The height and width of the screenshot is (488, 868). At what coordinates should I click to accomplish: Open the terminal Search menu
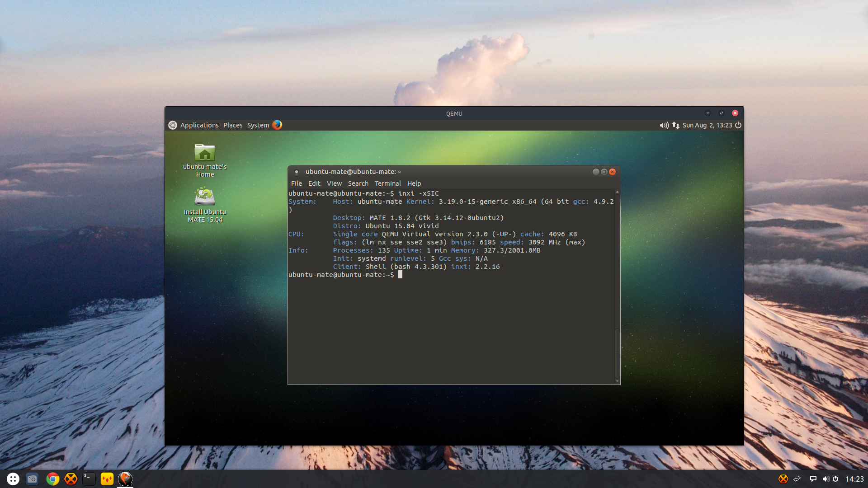click(x=358, y=183)
